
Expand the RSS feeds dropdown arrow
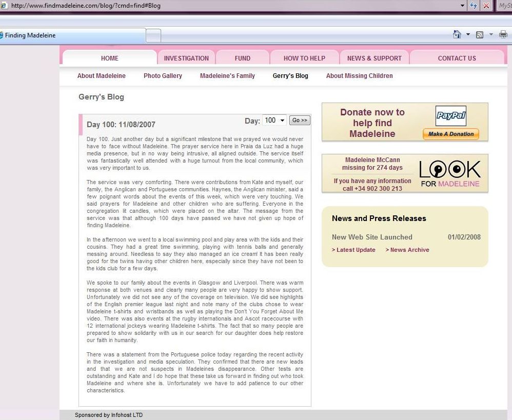491,34
